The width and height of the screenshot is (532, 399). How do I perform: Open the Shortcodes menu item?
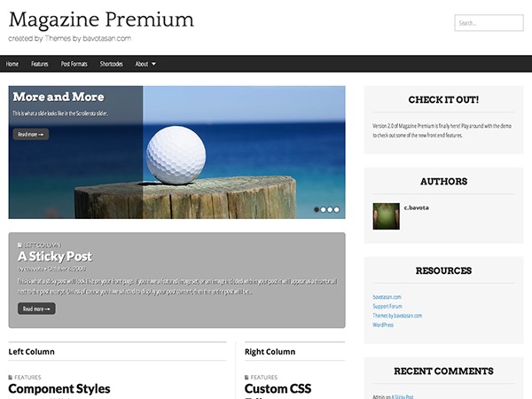(x=112, y=64)
